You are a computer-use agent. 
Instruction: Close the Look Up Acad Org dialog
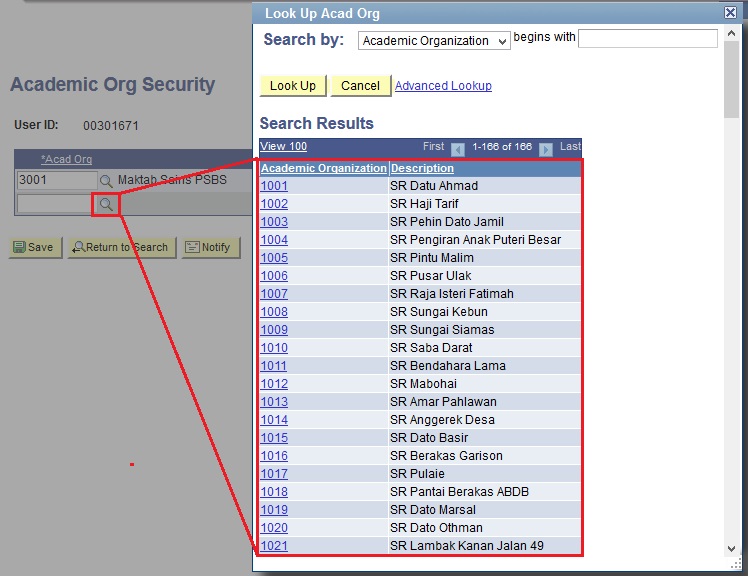tap(730, 12)
